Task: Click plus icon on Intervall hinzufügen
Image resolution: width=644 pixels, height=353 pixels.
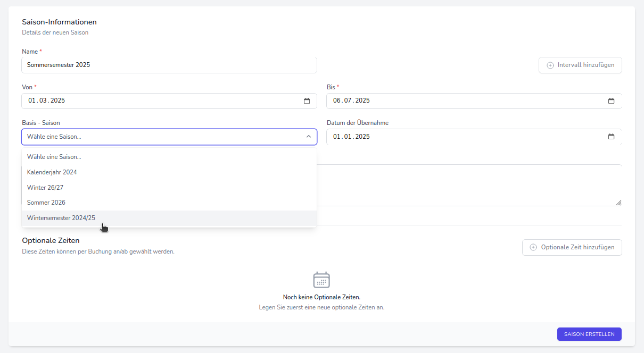Action: tap(550, 65)
